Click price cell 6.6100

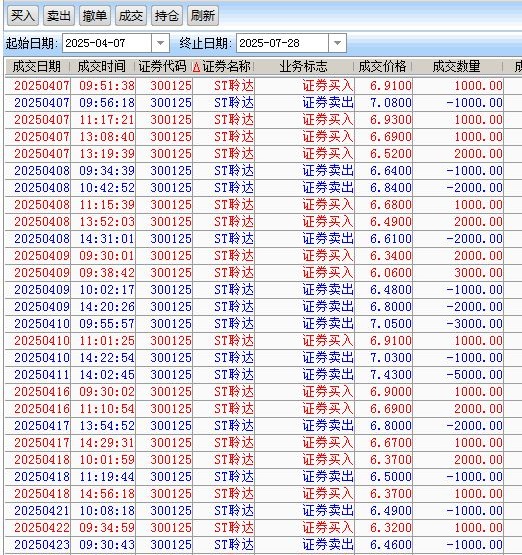click(391, 239)
